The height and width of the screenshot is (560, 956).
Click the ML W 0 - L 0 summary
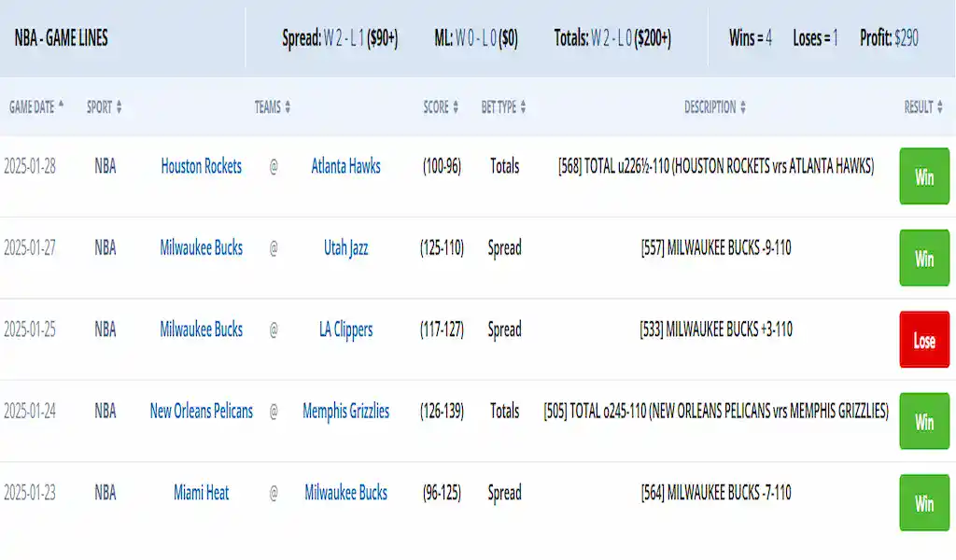(x=475, y=38)
